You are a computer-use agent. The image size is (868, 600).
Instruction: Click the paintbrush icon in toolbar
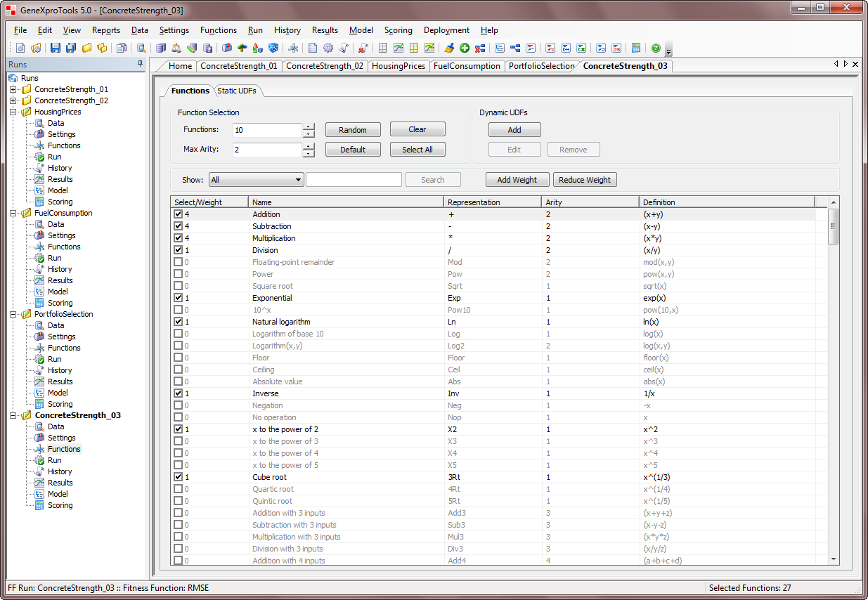(x=450, y=48)
